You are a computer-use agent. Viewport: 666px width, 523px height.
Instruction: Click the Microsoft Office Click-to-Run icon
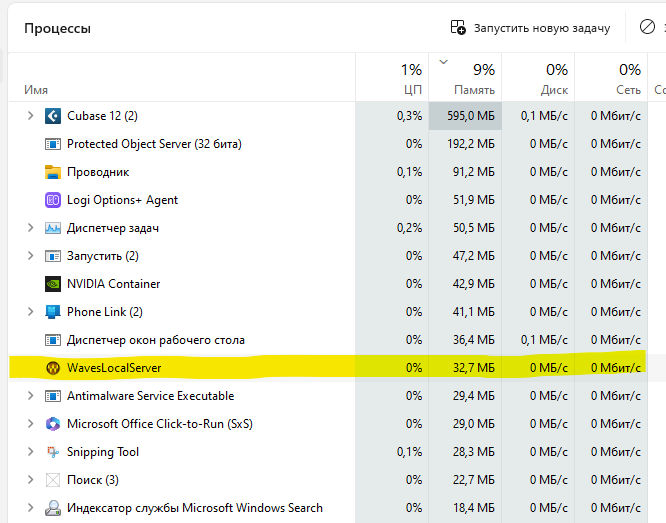(x=53, y=424)
